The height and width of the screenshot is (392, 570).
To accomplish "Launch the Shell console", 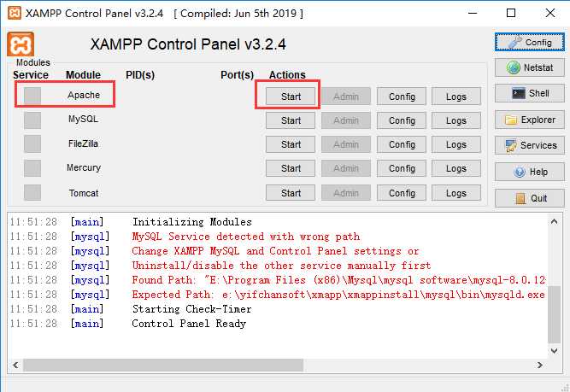I will click(530, 93).
